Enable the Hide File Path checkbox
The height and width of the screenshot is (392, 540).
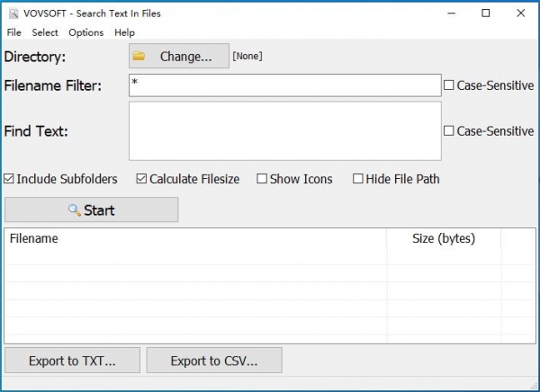coord(358,179)
